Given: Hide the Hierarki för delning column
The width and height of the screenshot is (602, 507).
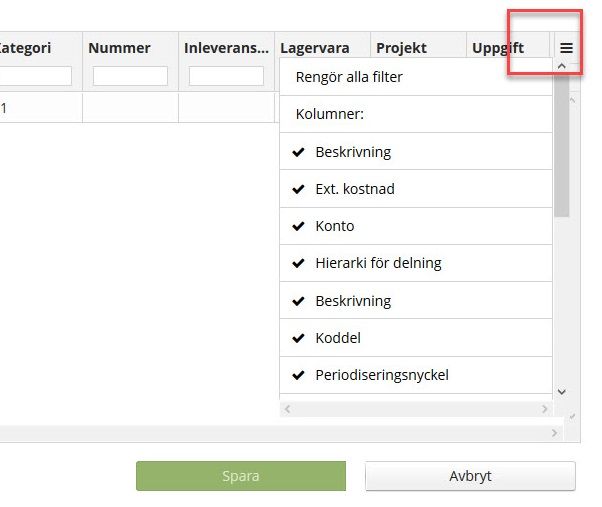Looking at the screenshot, I should pos(378,263).
